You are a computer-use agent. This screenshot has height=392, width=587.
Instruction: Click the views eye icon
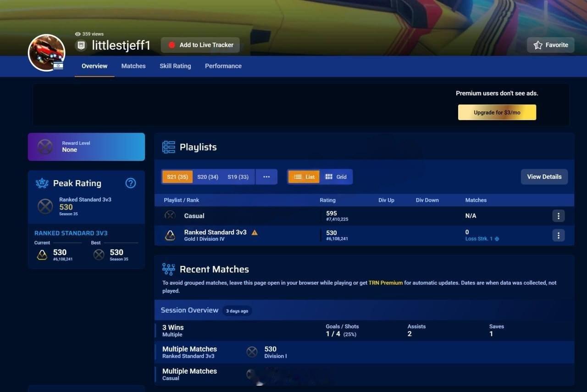click(78, 34)
